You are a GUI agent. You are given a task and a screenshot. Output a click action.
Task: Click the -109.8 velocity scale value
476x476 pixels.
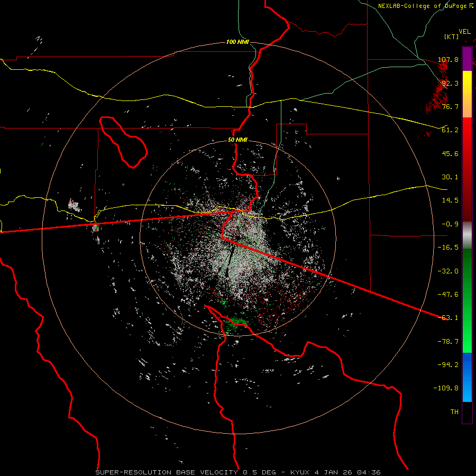(446, 388)
